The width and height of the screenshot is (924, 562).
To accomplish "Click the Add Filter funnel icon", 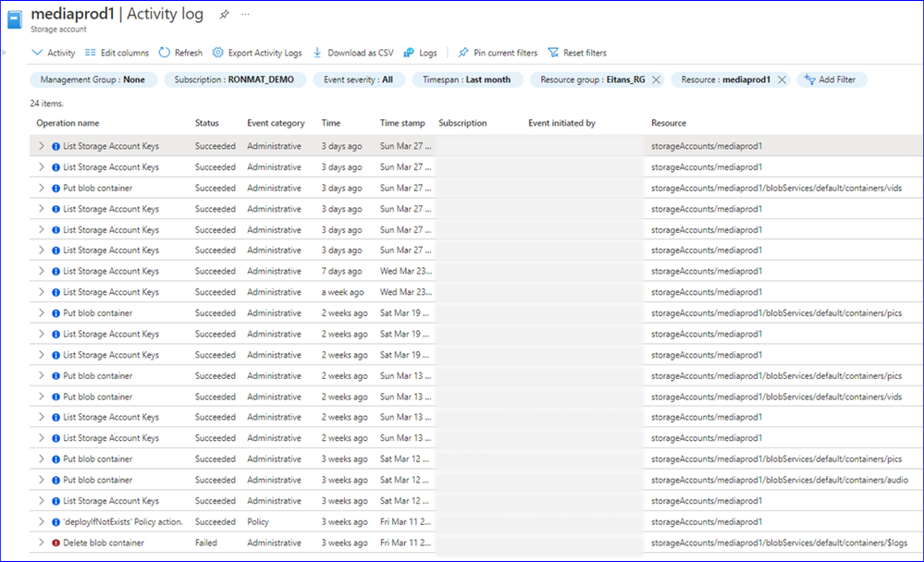I will [809, 79].
